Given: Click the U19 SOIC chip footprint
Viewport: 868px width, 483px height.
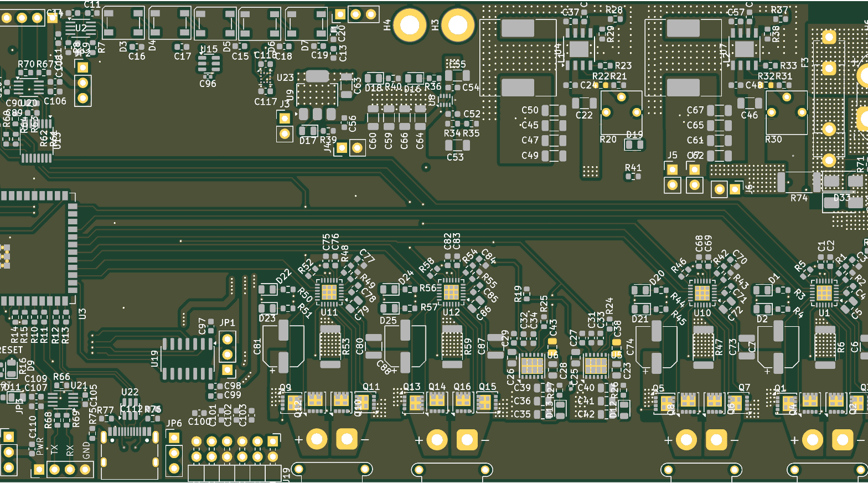Looking at the screenshot, I should click(188, 358).
